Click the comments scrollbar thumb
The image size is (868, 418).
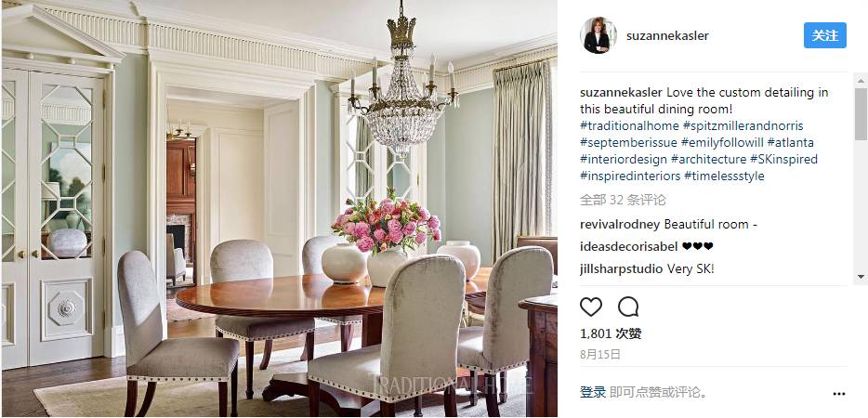tap(861, 114)
